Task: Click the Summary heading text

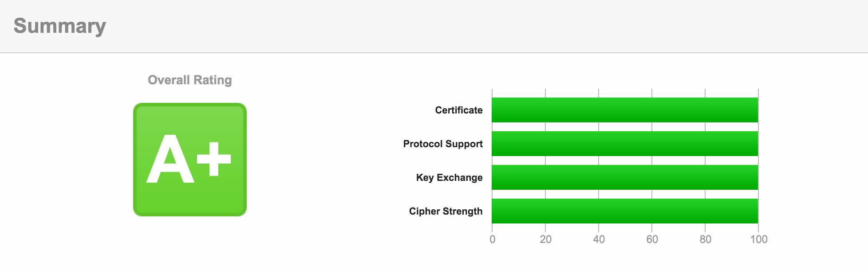Action: pos(60,26)
